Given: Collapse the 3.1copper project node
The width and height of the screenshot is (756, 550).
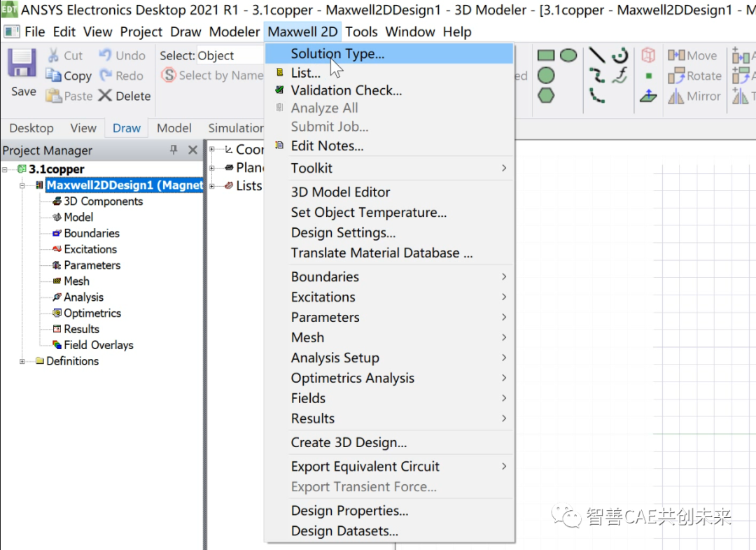Looking at the screenshot, I should [x=5, y=169].
